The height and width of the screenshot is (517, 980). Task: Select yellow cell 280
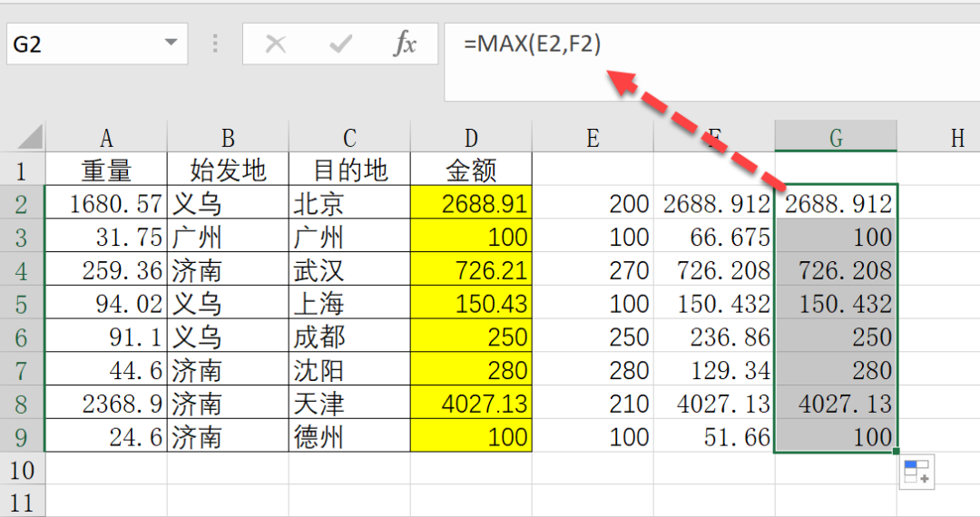click(471, 370)
